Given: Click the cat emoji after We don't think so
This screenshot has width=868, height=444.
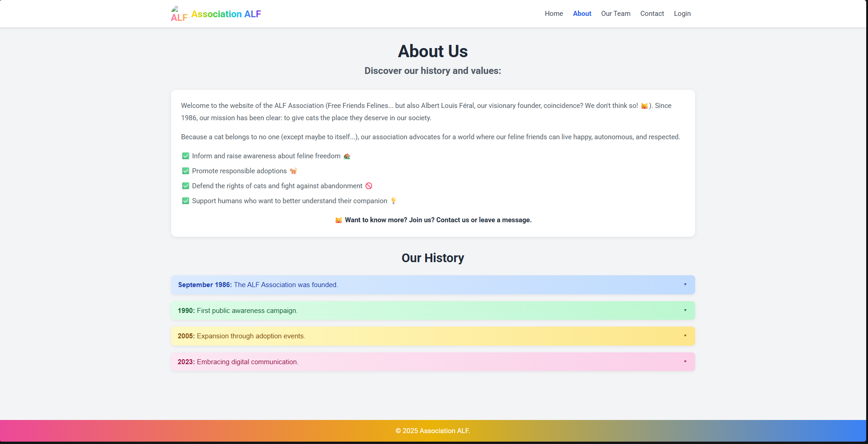Looking at the screenshot, I should (644, 106).
